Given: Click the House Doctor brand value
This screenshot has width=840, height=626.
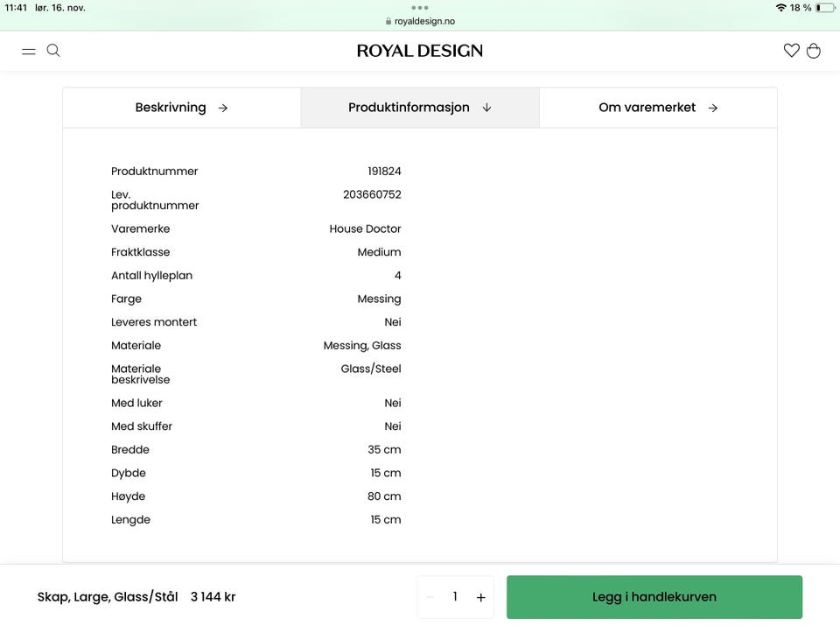Looking at the screenshot, I should click(x=365, y=229).
